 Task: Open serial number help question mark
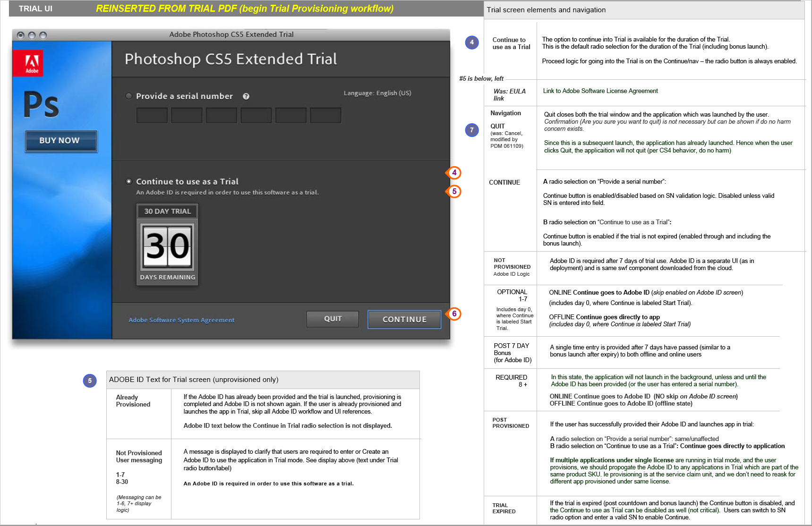pos(246,96)
